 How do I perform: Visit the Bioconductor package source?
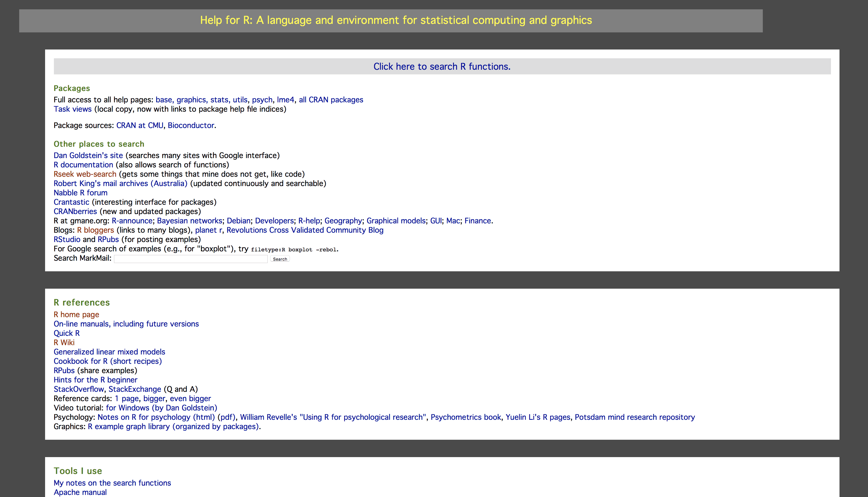[191, 125]
